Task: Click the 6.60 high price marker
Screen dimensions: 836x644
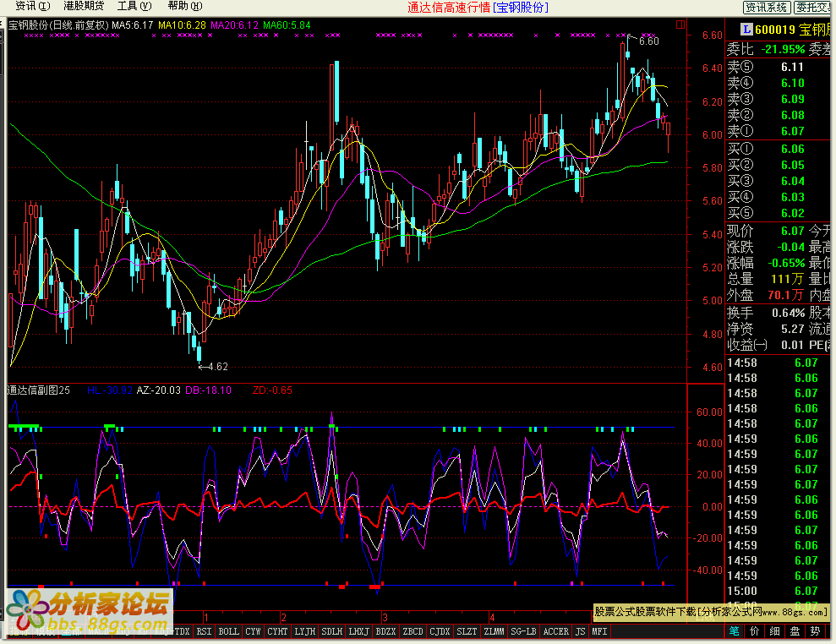Action: (649, 41)
